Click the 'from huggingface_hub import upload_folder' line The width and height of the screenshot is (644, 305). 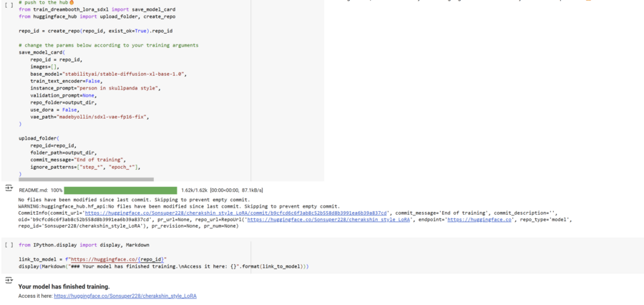click(97, 16)
